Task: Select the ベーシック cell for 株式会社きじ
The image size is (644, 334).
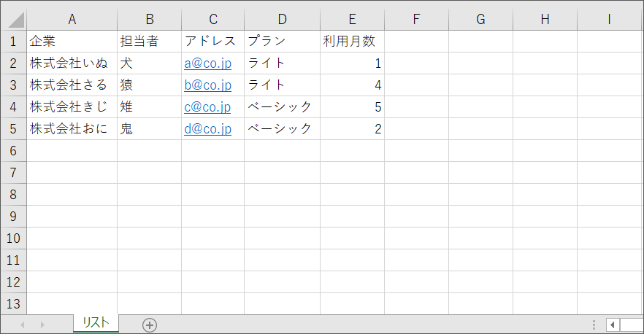Action: pos(280,107)
